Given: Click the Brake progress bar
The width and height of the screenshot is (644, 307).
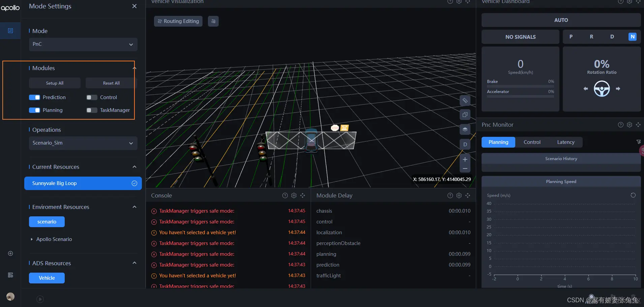Looking at the screenshot, I should pyautogui.click(x=520, y=87).
